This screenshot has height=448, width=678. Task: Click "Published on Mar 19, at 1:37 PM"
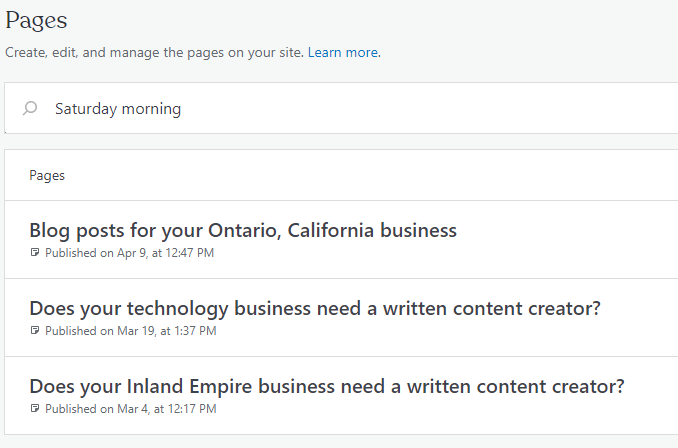pyautogui.click(x=130, y=331)
